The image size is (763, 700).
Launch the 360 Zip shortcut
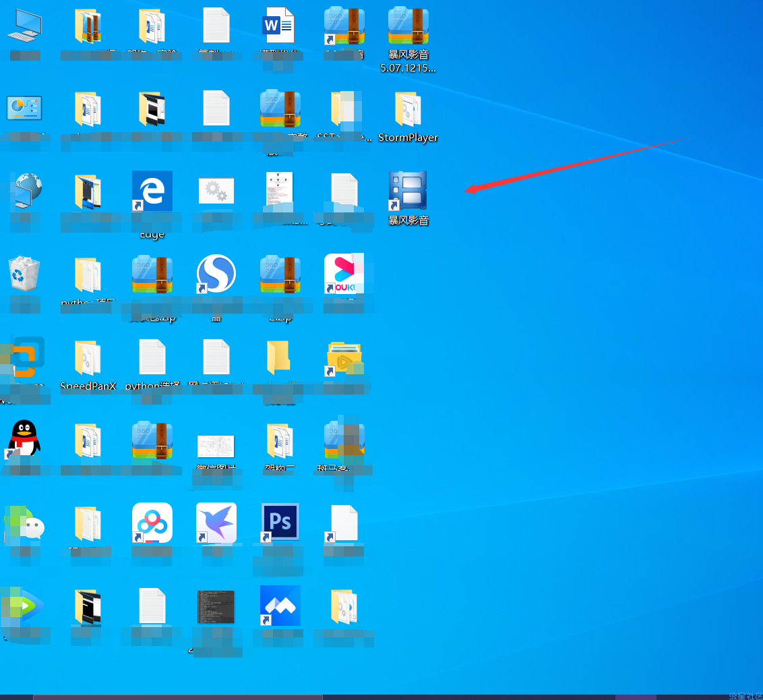tap(344, 26)
